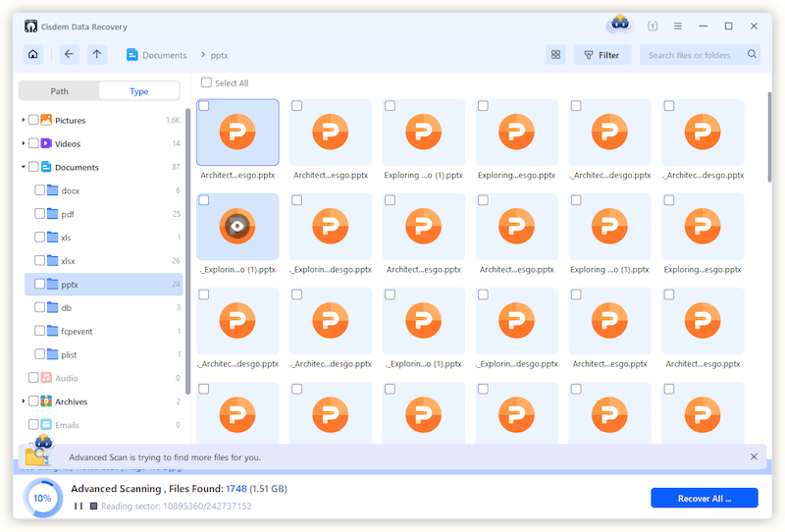785x532 pixels.
Task: Dismiss the Advanced Scan notification banner
Action: [754, 456]
